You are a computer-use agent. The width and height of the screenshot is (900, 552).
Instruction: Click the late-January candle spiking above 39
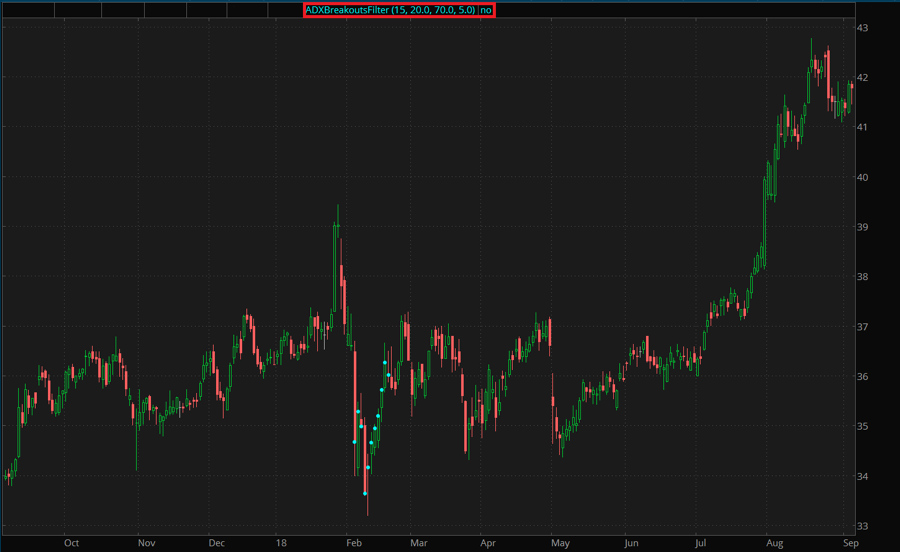pyautogui.click(x=337, y=225)
